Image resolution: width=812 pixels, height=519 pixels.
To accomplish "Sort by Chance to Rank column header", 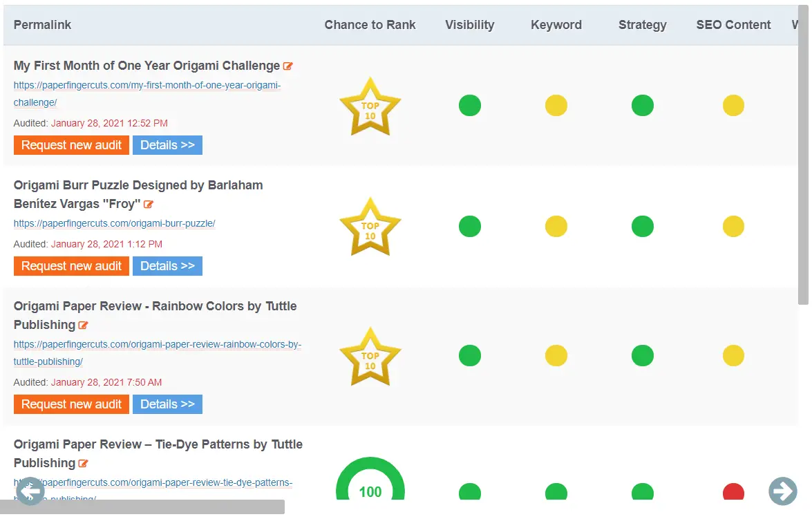I will pos(370,25).
